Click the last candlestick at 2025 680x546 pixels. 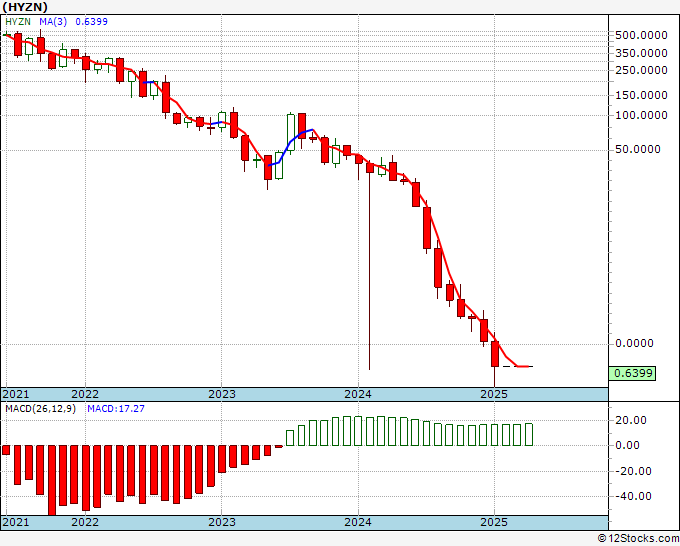[x=495, y=354]
